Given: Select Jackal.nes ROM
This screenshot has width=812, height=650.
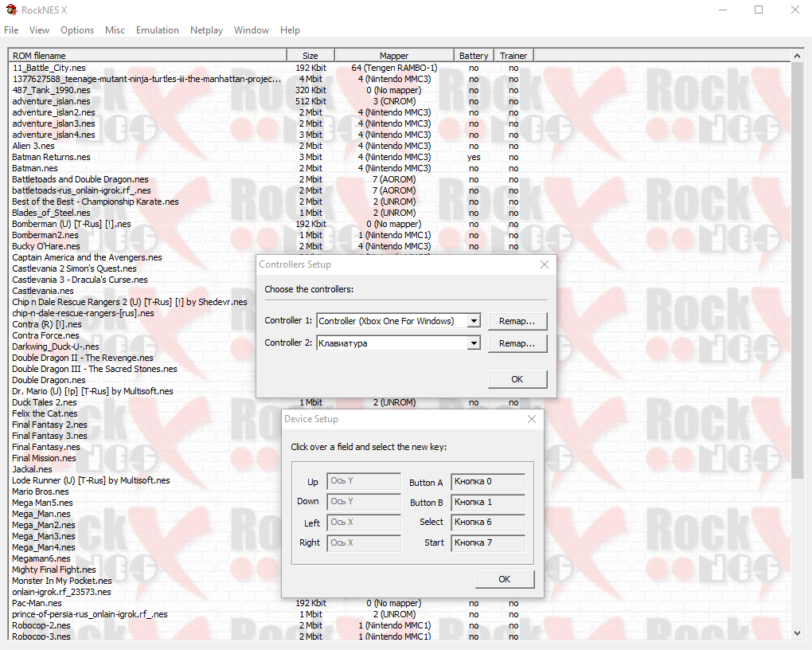Looking at the screenshot, I should (x=32, y=469).
